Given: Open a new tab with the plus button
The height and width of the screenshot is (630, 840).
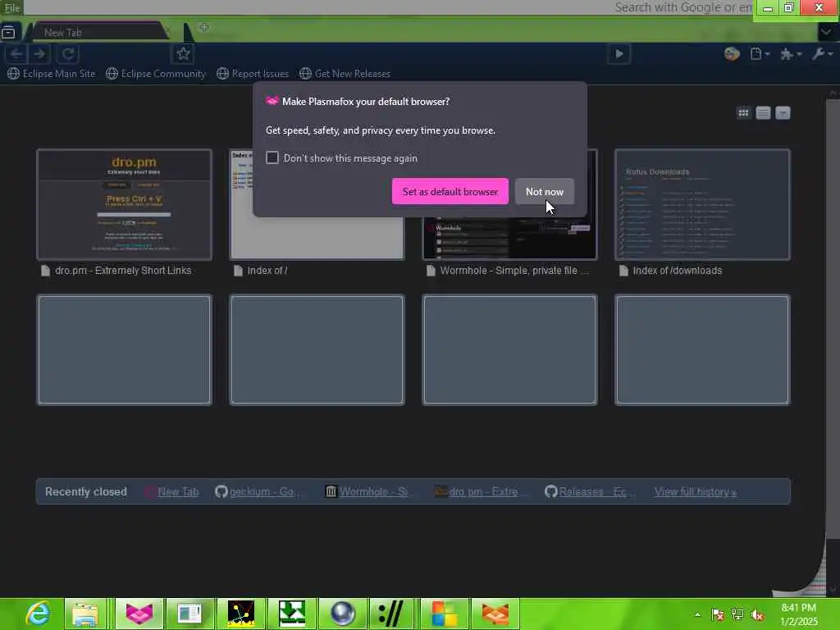Looking at the screenshot, I should (204, 28).
